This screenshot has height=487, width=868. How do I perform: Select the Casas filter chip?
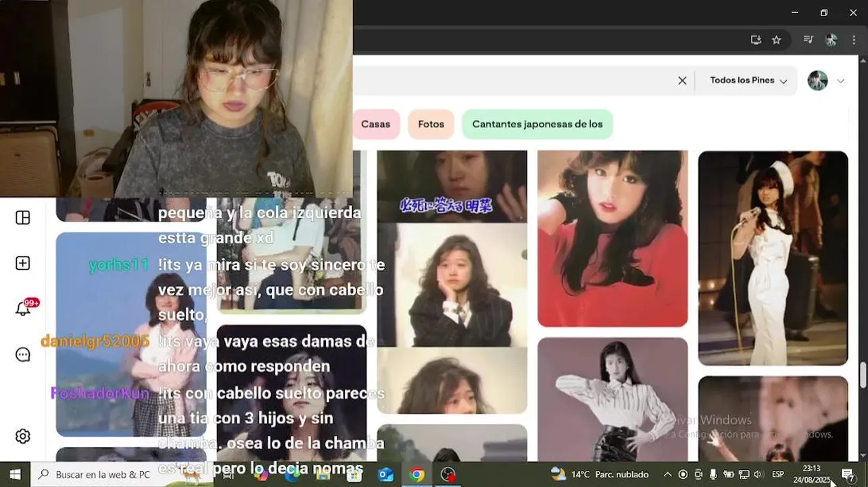pos(376,124)
